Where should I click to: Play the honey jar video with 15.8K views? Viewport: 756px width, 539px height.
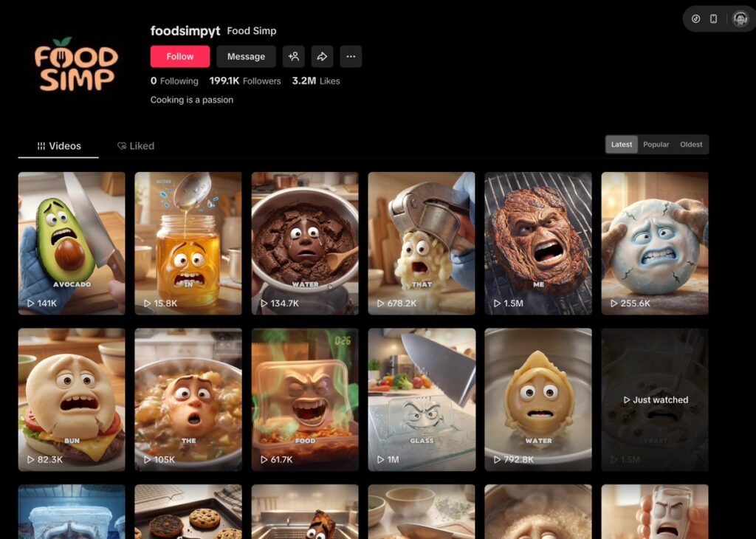188,243
